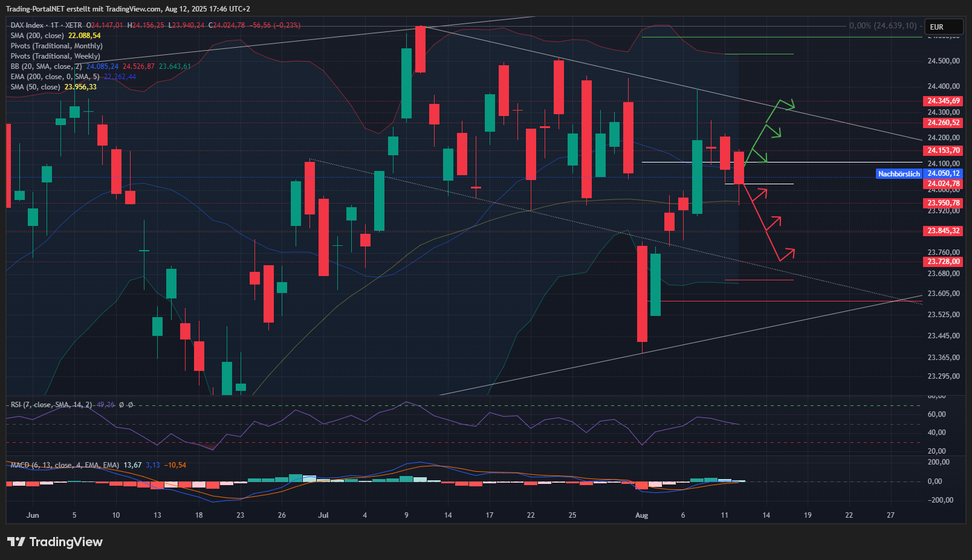Select the SMA (200, close) indicator legend

[37, 36]
